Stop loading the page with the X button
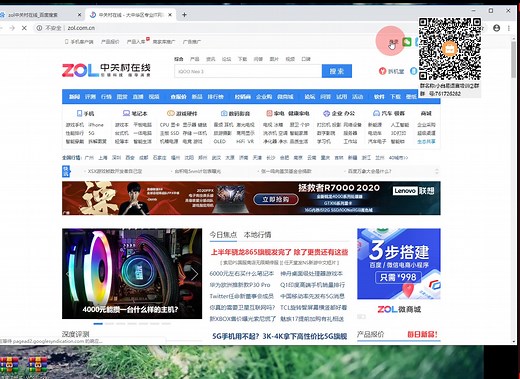The height and width of the screenshot is (379, 520). (x=24, y=28)
